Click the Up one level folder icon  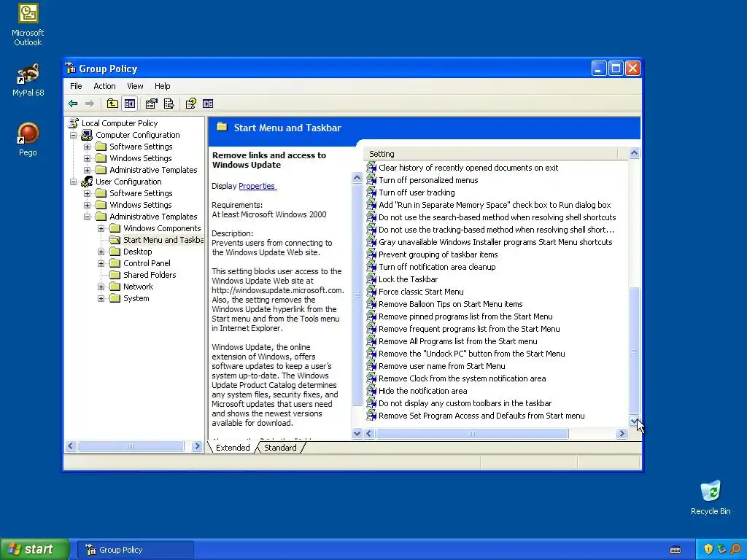coord(112,104)
